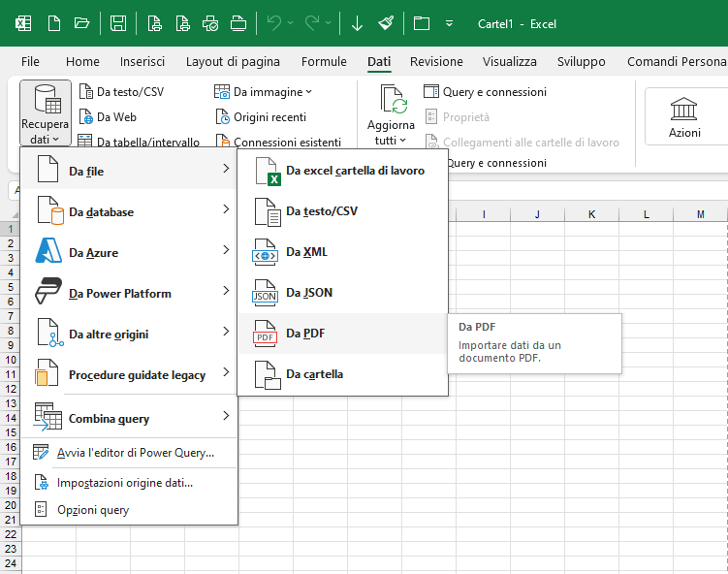Click the print preview icon with checkmark
This screenshot has width=728, height=574.
210,23
